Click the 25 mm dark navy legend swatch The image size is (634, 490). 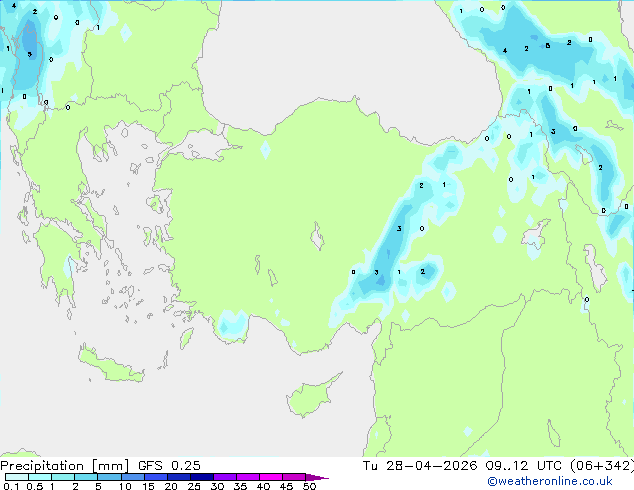click(202, 477)
